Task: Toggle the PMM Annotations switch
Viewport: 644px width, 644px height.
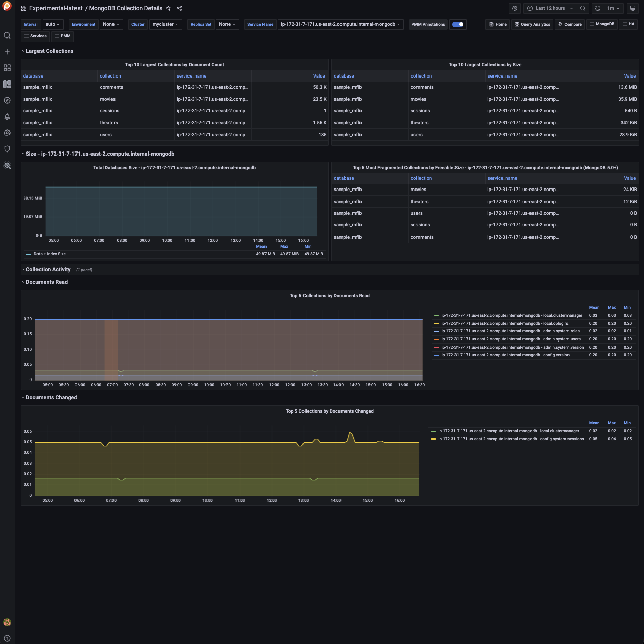Action: (458, 24)
